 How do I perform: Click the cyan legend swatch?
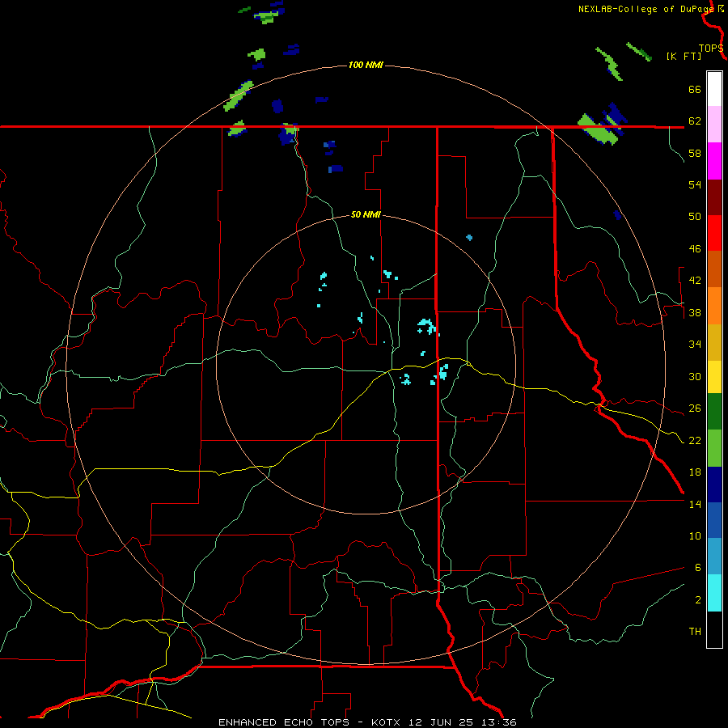714,593
